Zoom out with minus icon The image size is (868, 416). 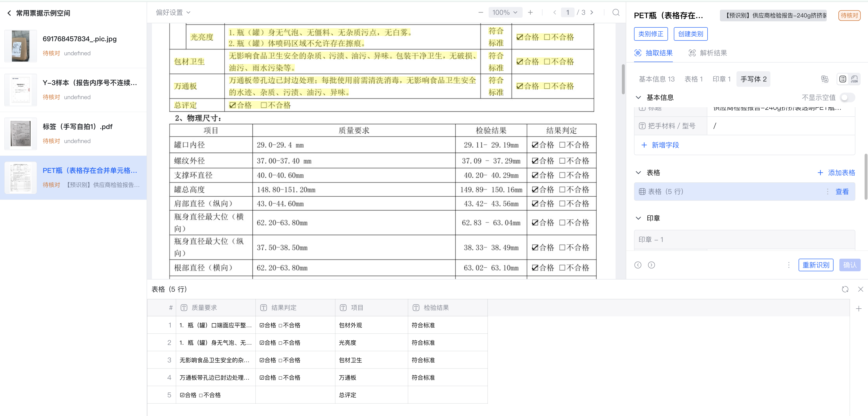[481, 12]
